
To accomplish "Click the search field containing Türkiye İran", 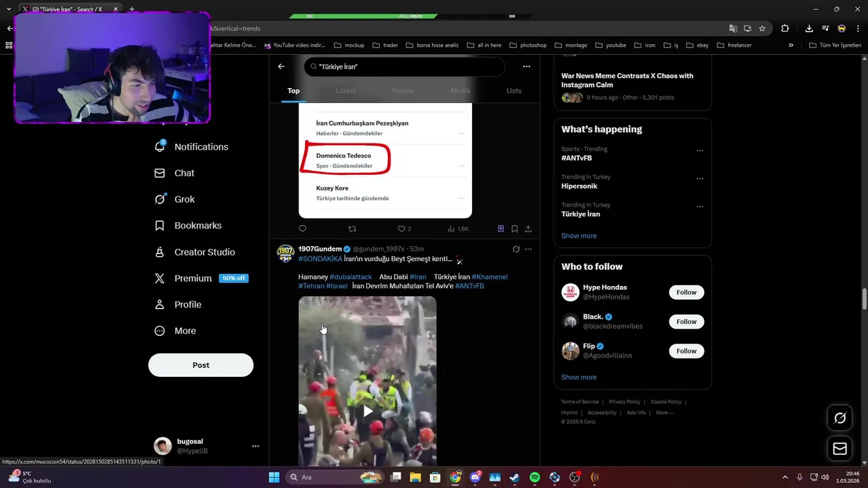I will pyautogui.click(x=404, y=66).
